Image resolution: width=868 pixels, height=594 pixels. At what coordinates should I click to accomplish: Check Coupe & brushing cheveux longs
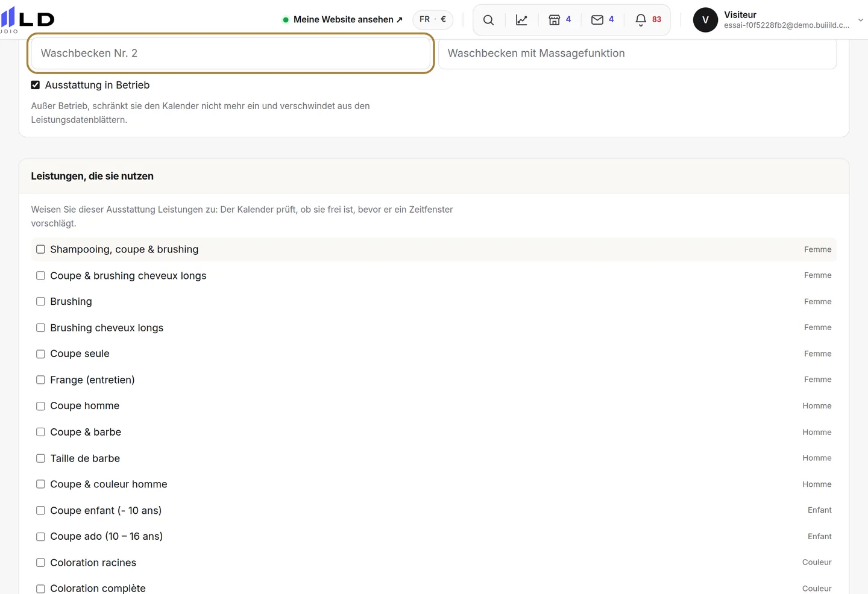click(40, 275)
